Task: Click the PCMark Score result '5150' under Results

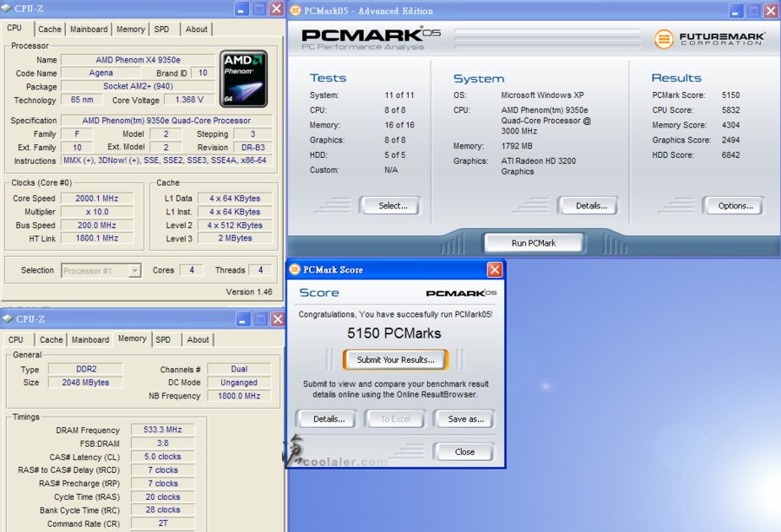Action: pyautogui.click(x=731, y=95)
